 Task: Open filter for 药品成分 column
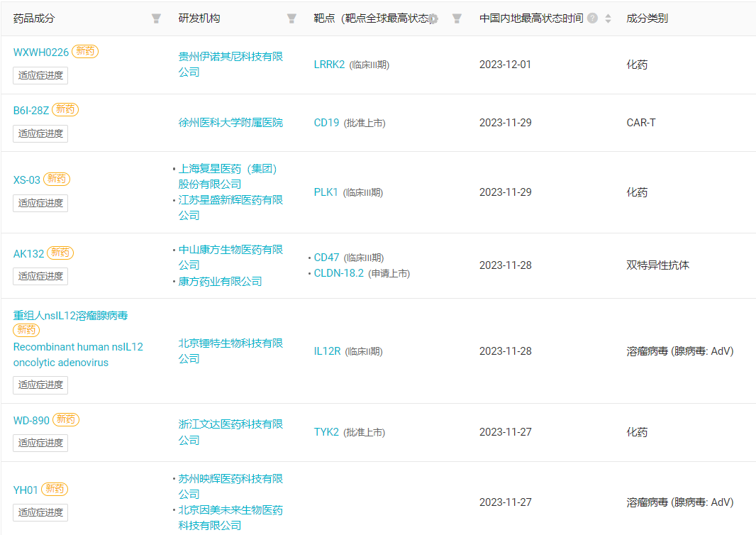tap(156, 19)
